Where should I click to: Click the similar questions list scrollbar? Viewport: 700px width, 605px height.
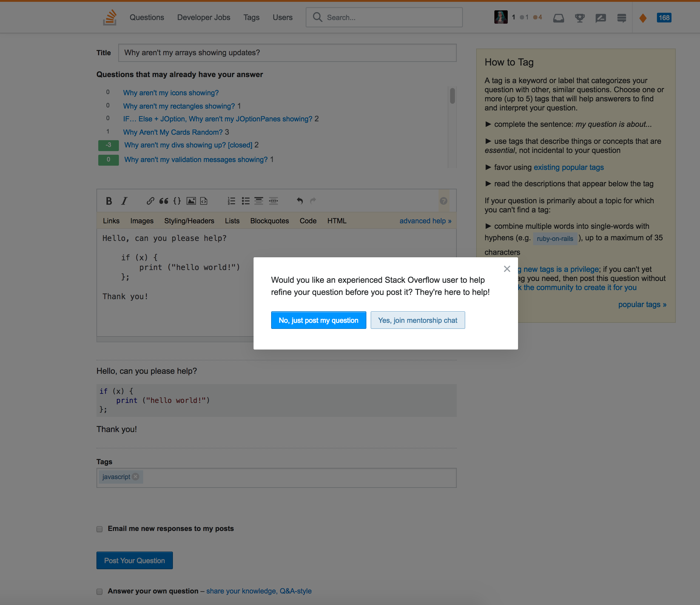click(453, 96)
